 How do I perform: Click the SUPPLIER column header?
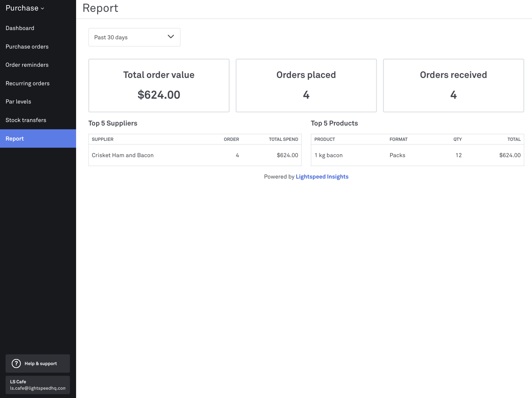click(103, 139)
